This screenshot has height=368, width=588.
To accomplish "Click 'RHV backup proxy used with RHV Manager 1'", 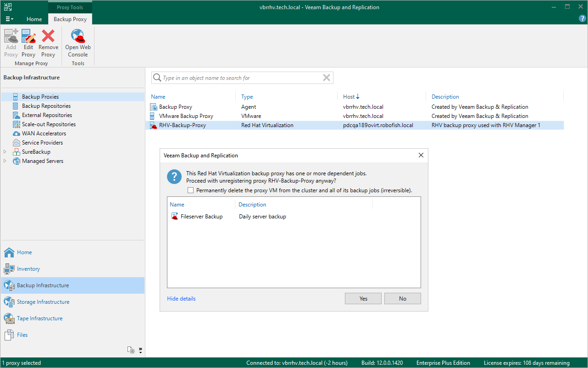I will (486, 125).
